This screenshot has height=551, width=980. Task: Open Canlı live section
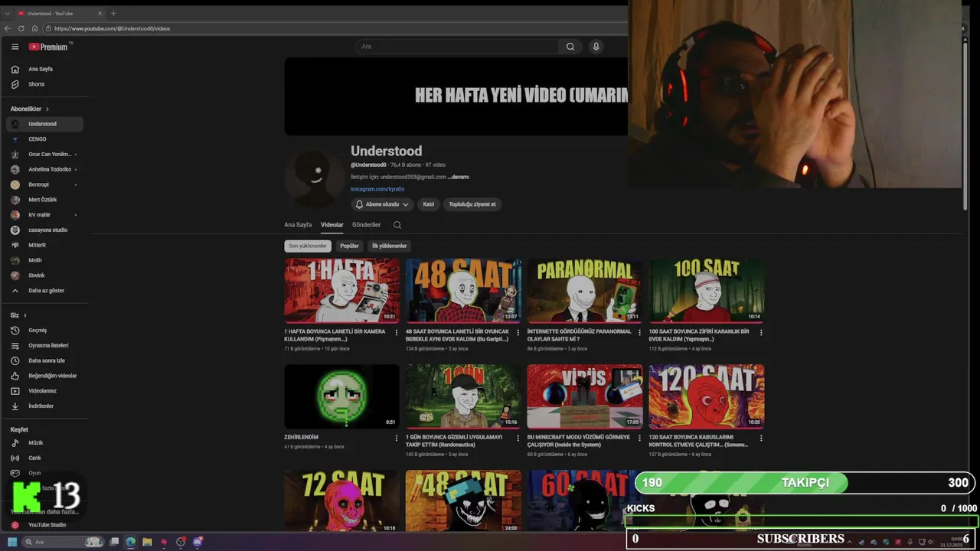click(x=45, y=458)
